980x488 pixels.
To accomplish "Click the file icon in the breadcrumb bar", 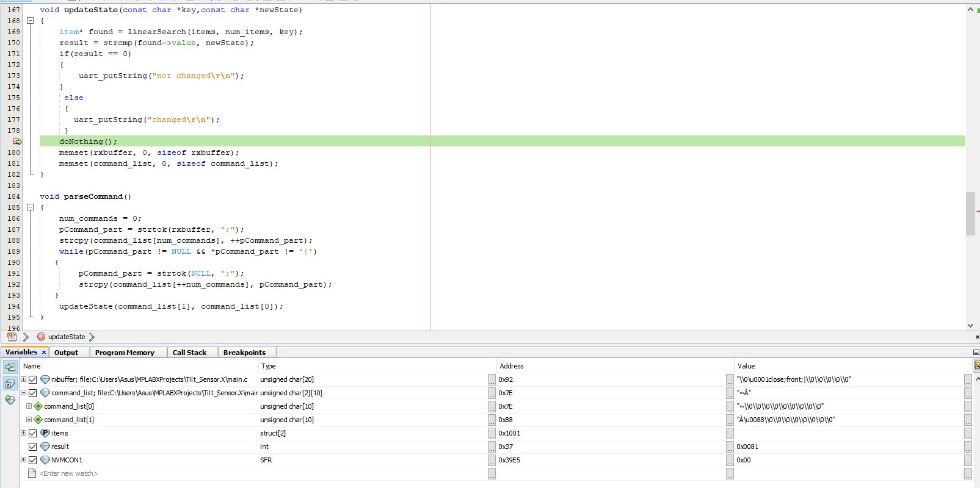I will 12,337.
